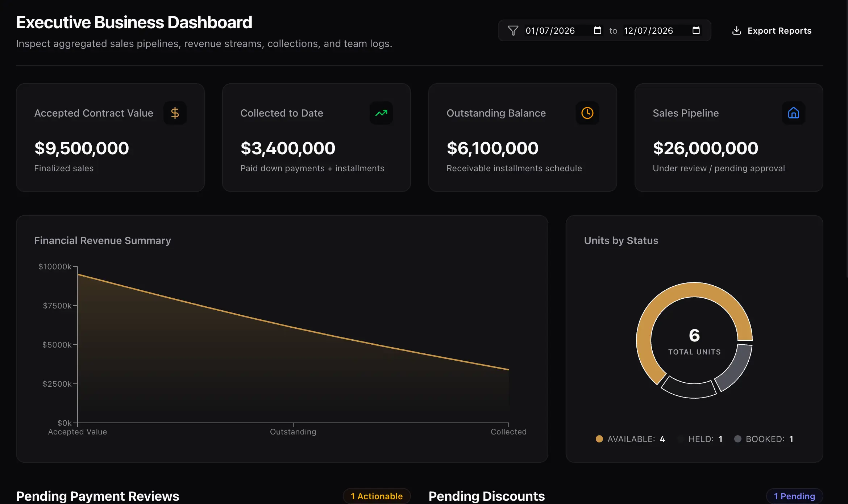Click the download icon beside Export Reports
Viewport: 848px width, 504px height.
point(737,30)
